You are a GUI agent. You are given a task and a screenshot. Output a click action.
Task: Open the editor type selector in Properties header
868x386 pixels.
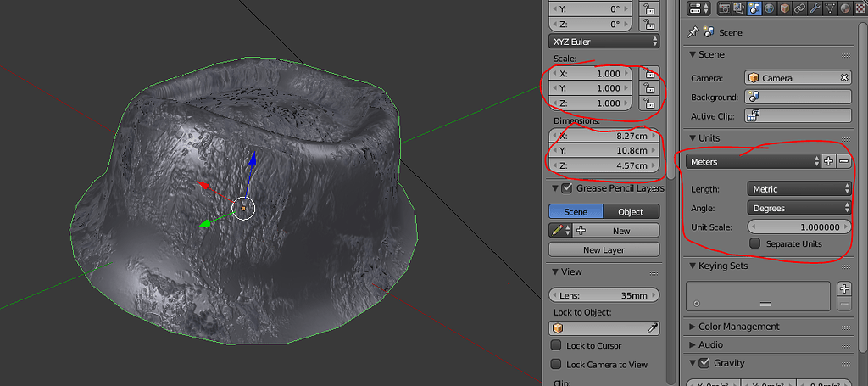(698, 8)
